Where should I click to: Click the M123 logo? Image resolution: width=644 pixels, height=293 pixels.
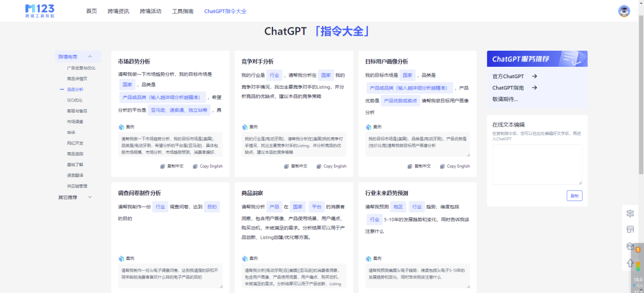(x=40, y=11)
